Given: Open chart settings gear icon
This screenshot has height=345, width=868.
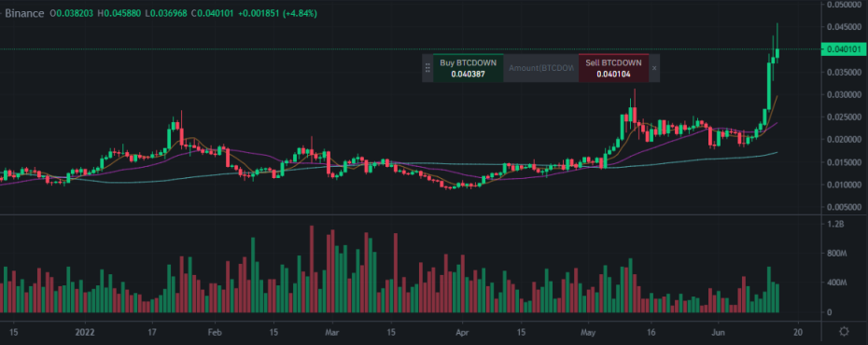Looking at the screenshot, I should tap(844, 332).
